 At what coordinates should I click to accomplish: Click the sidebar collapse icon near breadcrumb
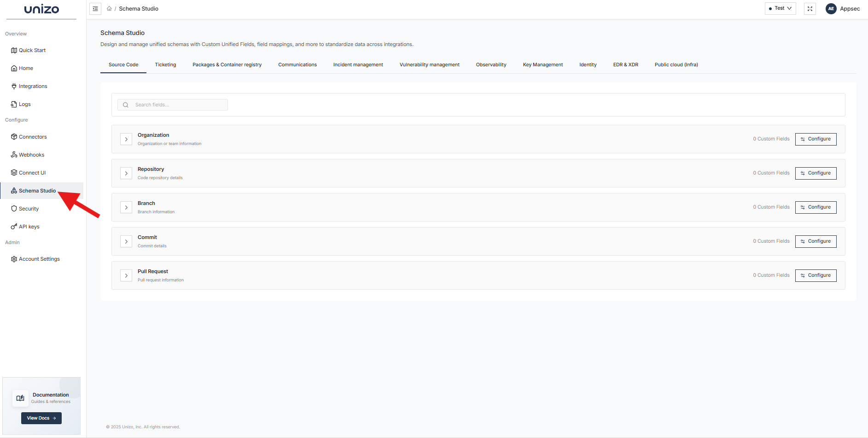tap(95, 8)
